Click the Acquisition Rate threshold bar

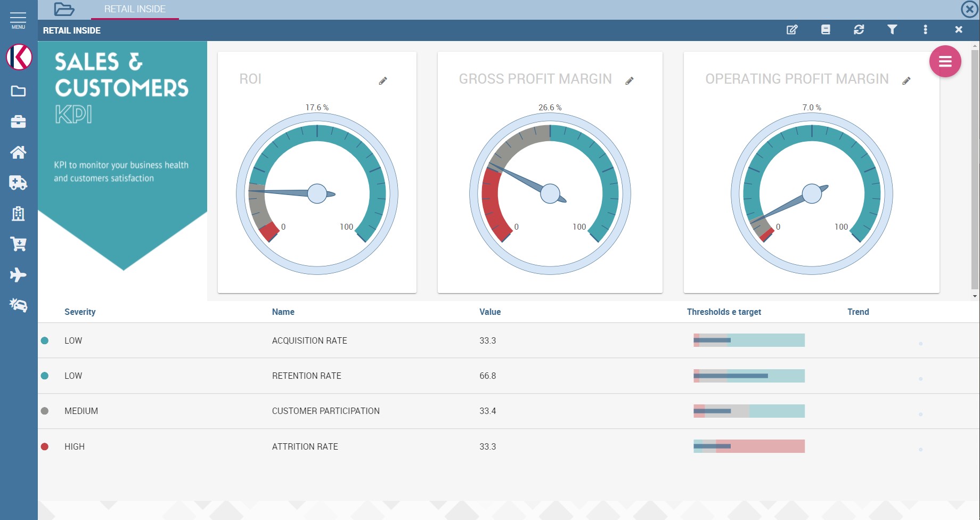tap(749, 340)
